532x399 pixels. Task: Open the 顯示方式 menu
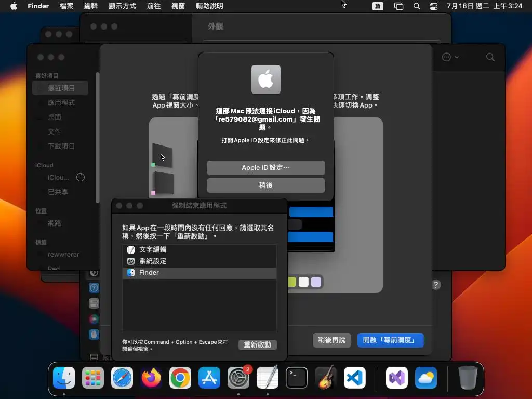(x=122, y=6)
